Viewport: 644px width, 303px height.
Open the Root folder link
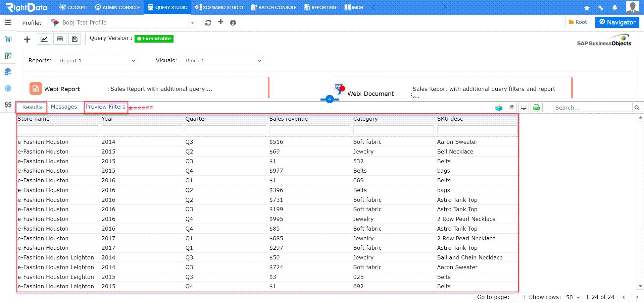578,22
